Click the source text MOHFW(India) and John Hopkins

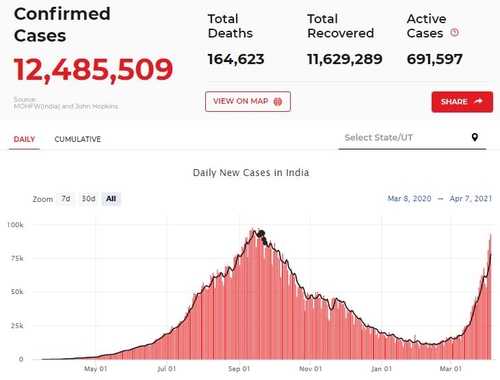click(x=66, y=106)
